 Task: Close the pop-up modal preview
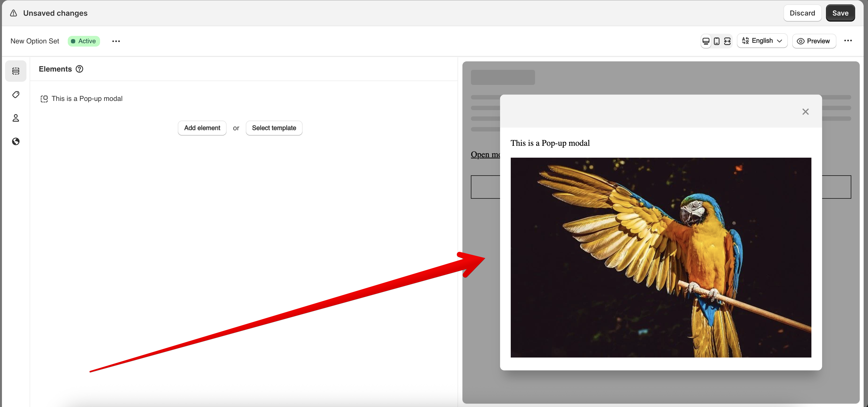pyautogui.click(x=805, y=111)
